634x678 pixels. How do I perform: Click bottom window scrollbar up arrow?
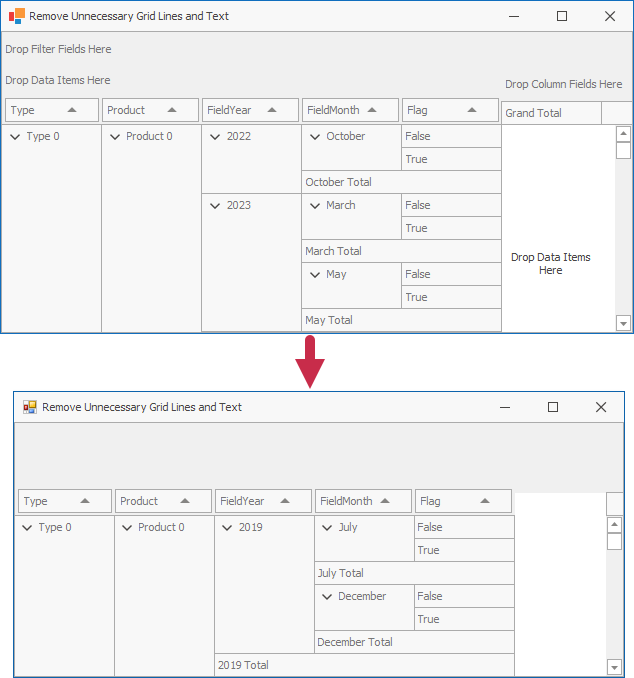tap(615, 525)
